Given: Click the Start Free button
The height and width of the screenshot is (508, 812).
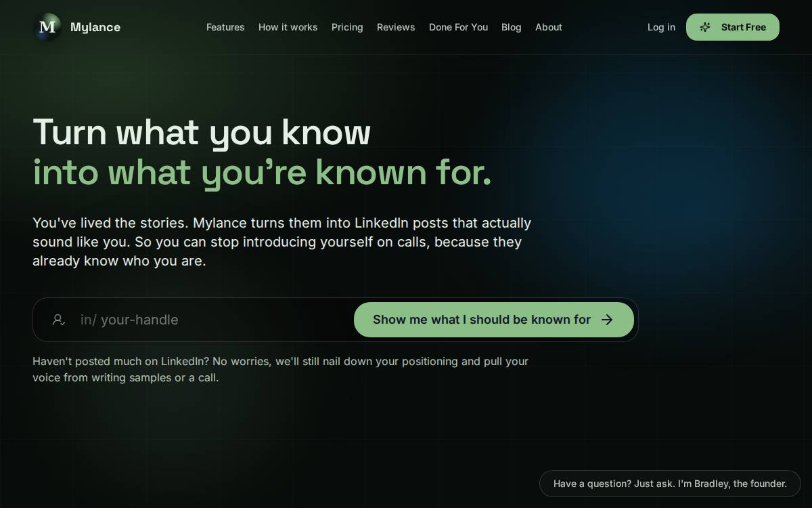Looking at the screenshot, I should (733, 27).
